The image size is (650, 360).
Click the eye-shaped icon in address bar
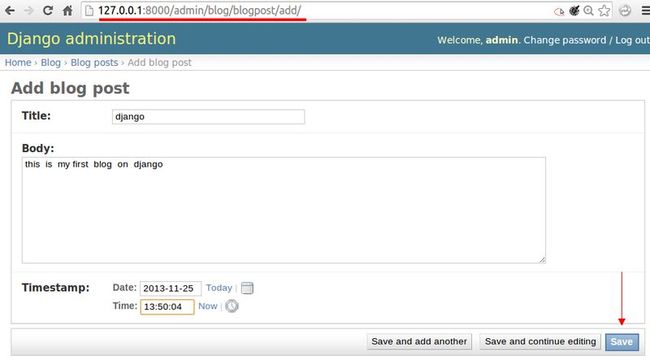click(x=559, y=11)
